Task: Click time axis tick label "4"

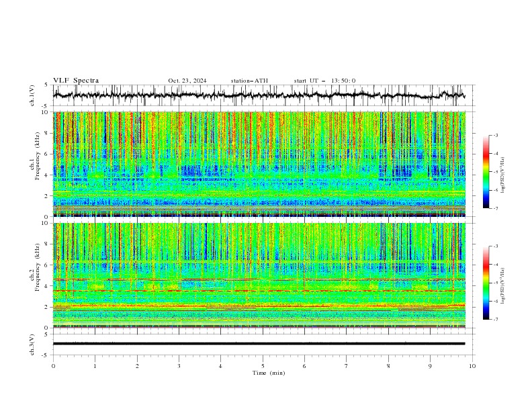Action: [220, 366]
